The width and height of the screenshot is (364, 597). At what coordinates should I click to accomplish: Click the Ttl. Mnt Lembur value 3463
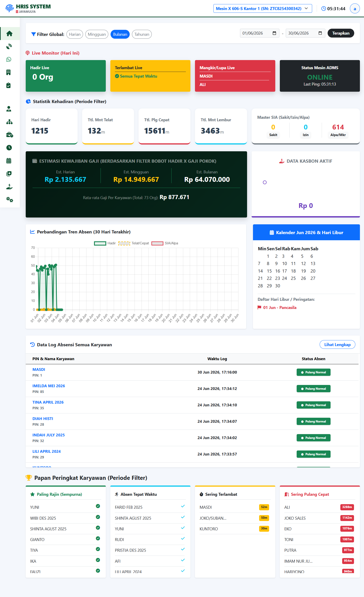(x=210, y=131)
